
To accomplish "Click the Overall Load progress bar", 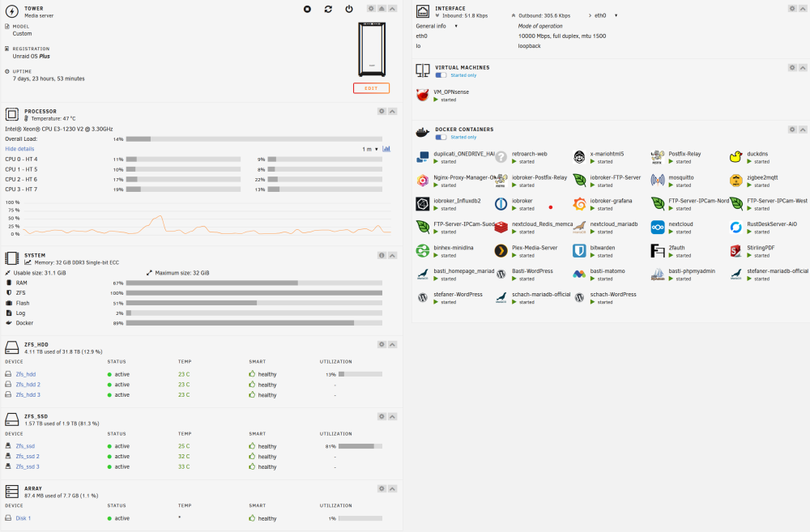I will click(x=254, y=139).
